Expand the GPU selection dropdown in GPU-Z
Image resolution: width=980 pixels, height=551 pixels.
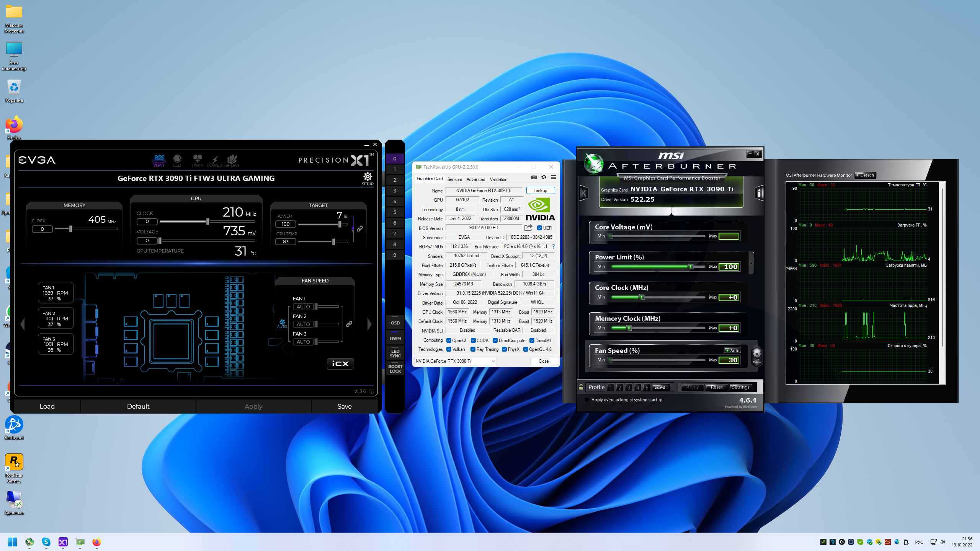point(493,361)
